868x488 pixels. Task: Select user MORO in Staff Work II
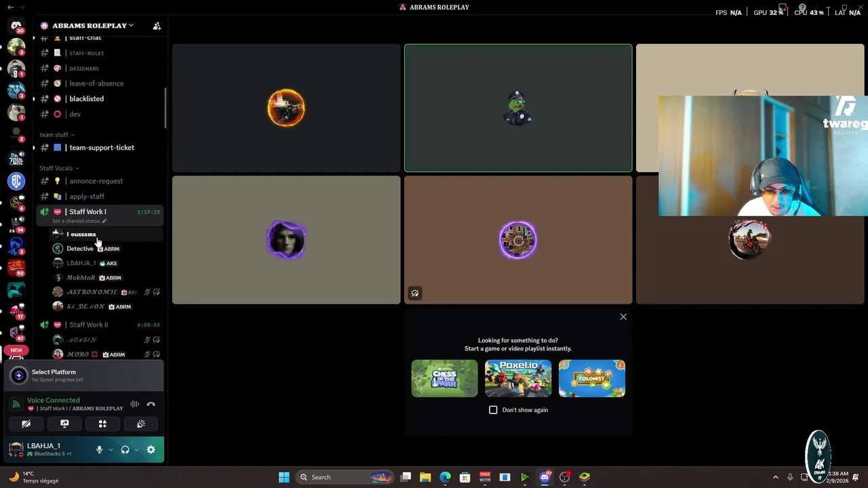click(x=106, y=354)
